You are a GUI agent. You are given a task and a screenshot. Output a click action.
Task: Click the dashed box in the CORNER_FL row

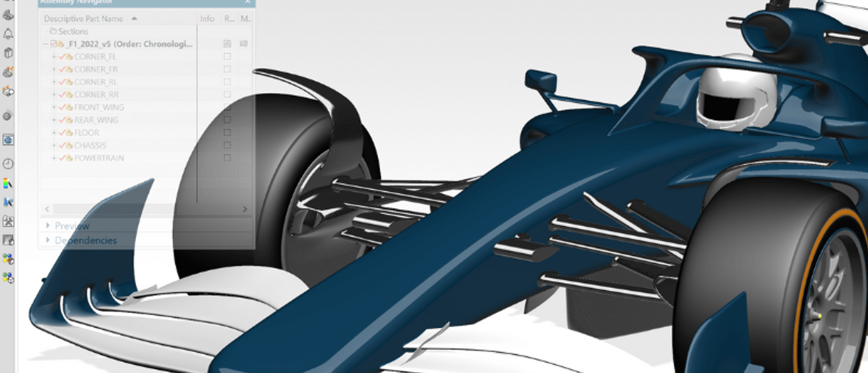click(227, 57)
